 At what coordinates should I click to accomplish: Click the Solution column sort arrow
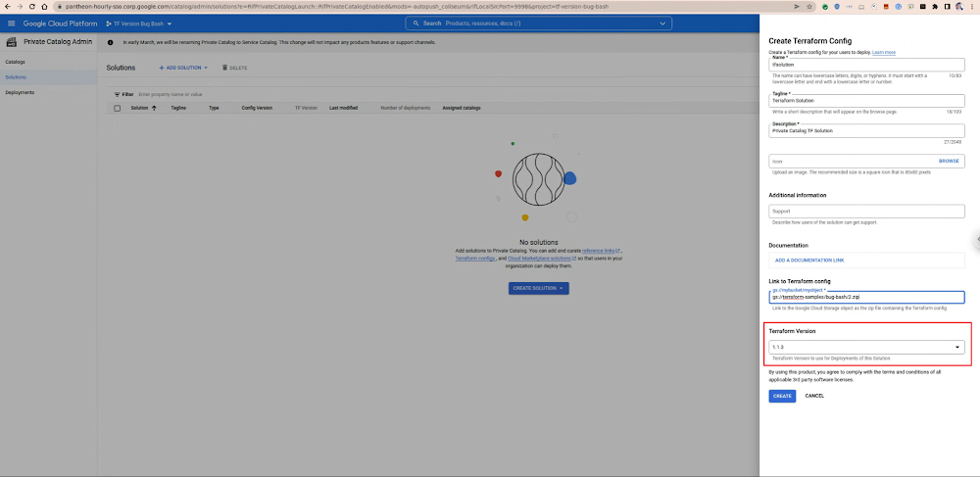pyautogui.click(x=154, y=108)
